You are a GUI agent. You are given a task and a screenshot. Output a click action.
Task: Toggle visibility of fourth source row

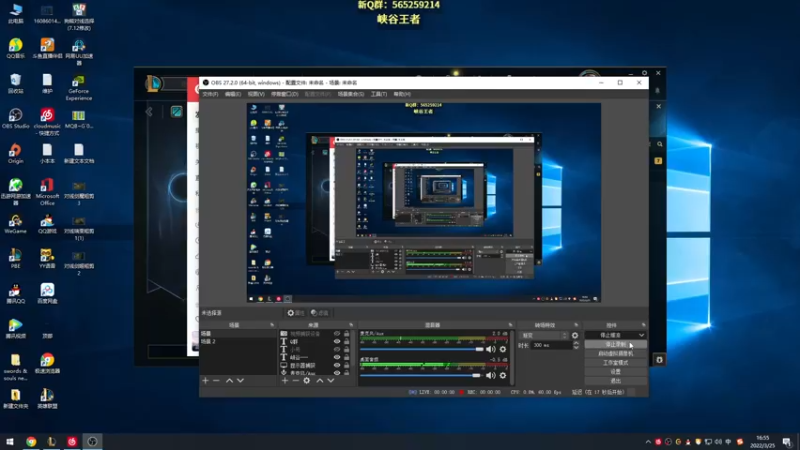pos(337,357)
